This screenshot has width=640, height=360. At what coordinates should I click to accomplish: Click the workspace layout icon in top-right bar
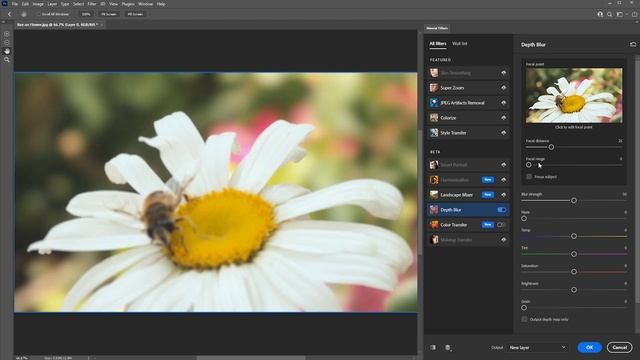tap(620, 14)
